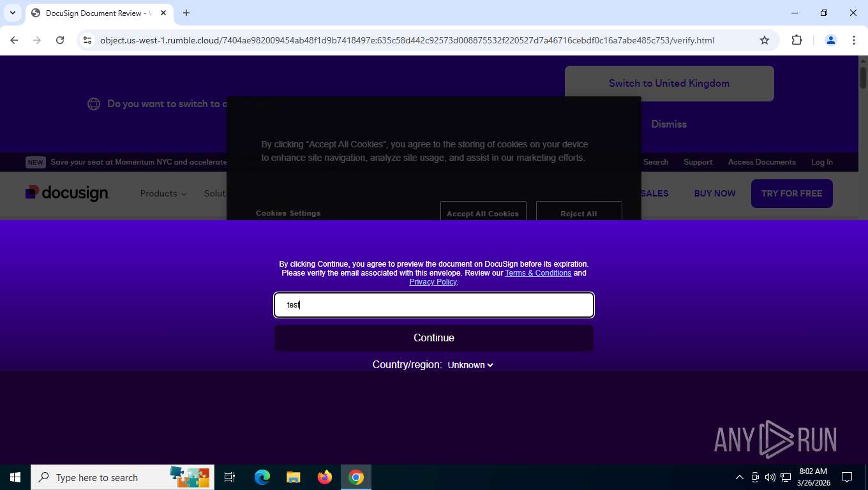Open the Country/region dropdown
The image size is (868, 490).
470,365
